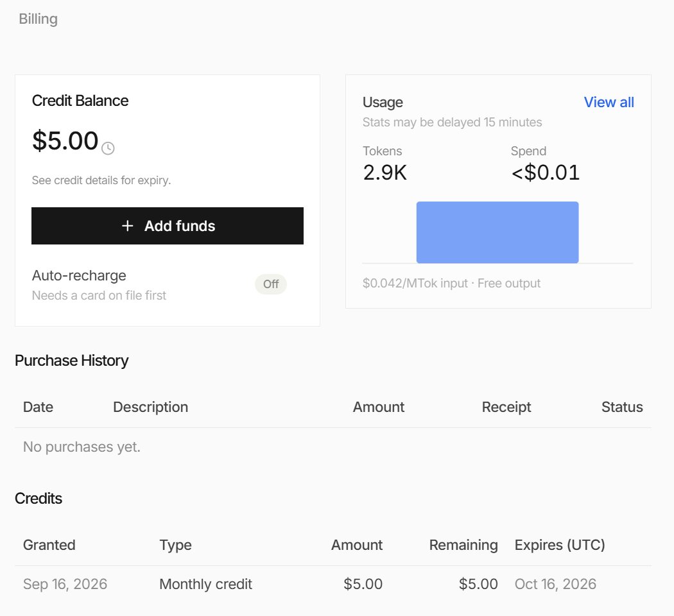
Task: Click the Type column header
Action: (175, 545)
